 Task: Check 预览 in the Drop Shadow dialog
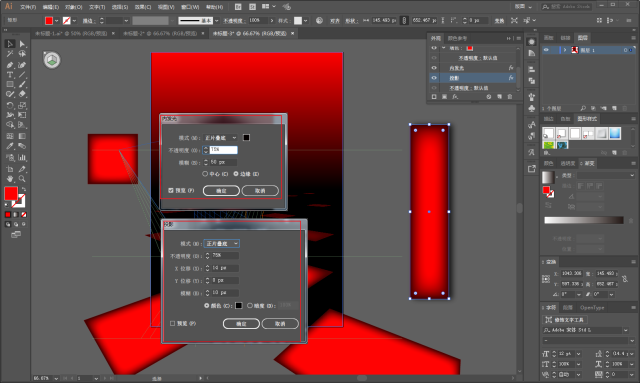click(172, 323)
